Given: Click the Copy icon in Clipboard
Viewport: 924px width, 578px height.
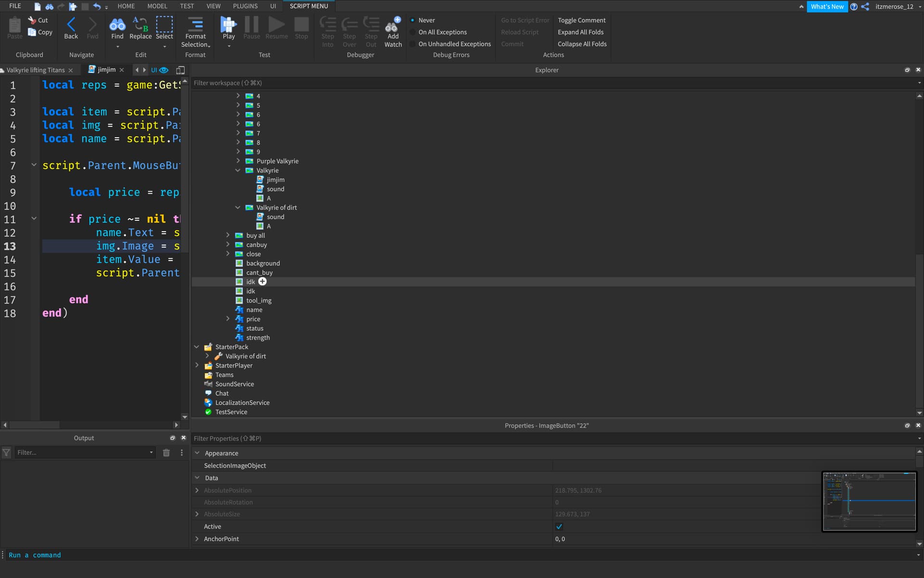Looking at the screenshot, I should tap(32, 32).
